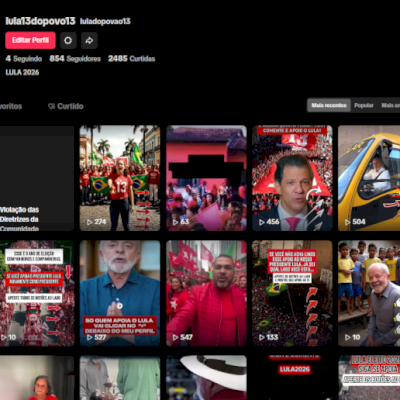
Task: Click the handle luladopovao13
Action: click(105, 21)
